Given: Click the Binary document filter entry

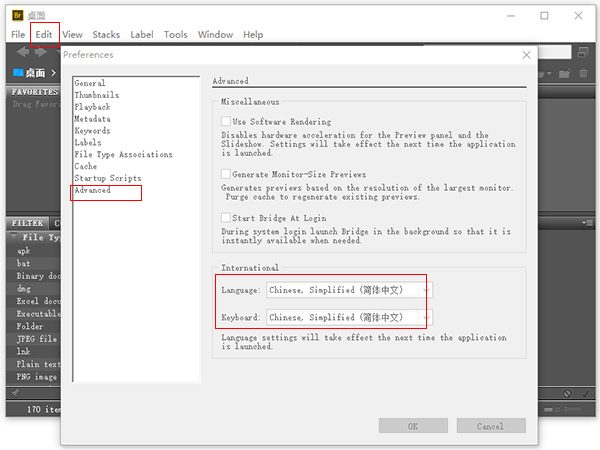Looking at the screenshot, I should point(38,276).
